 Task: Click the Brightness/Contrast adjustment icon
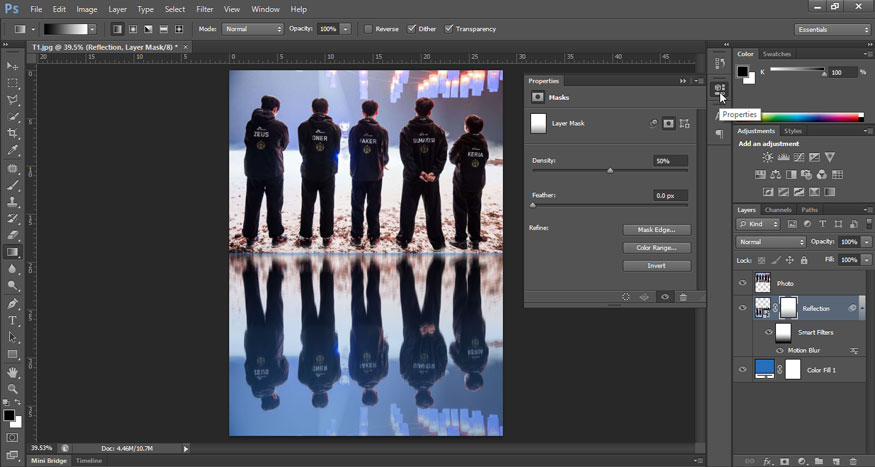(767, 158)
